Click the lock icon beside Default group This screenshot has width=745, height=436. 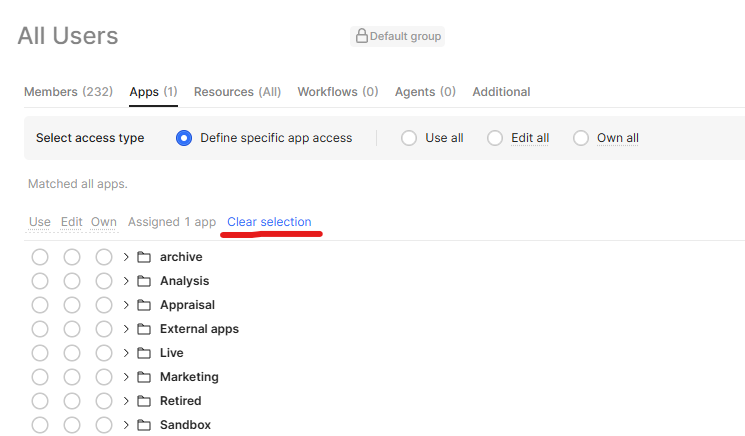362,36
